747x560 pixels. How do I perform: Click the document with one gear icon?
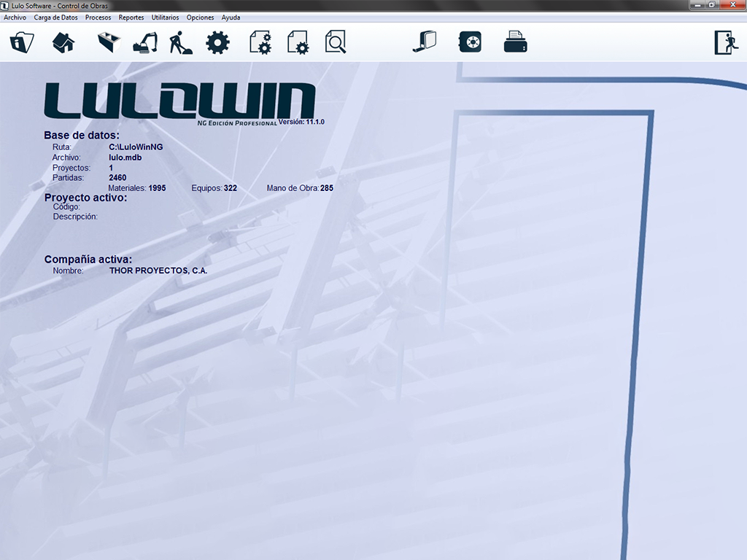point(298,42)
